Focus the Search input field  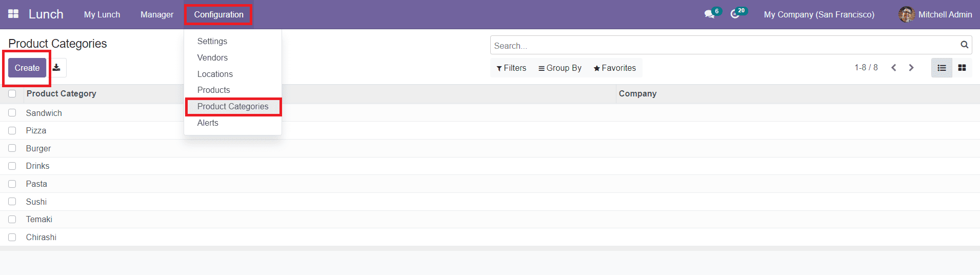point(723,46)
